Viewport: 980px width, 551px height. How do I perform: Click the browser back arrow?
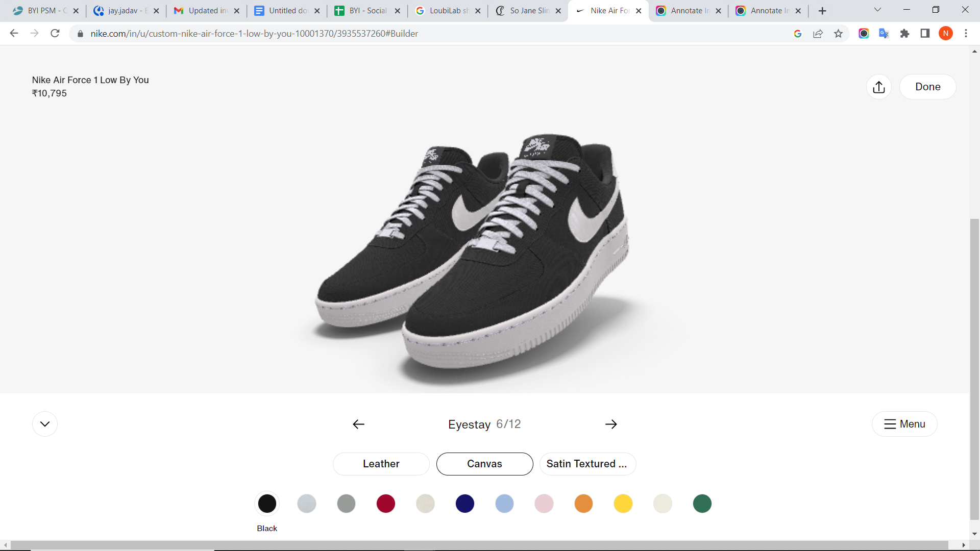pos(14,33)
